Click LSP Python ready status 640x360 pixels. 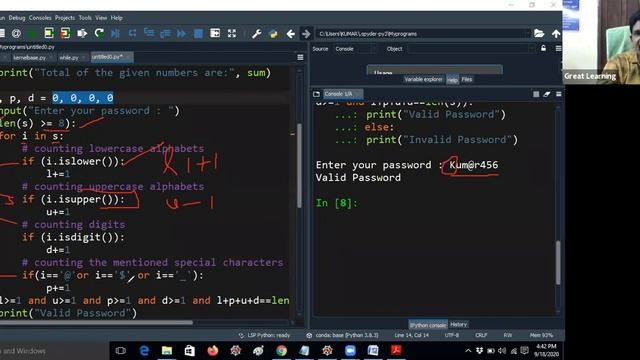(264, 335)
